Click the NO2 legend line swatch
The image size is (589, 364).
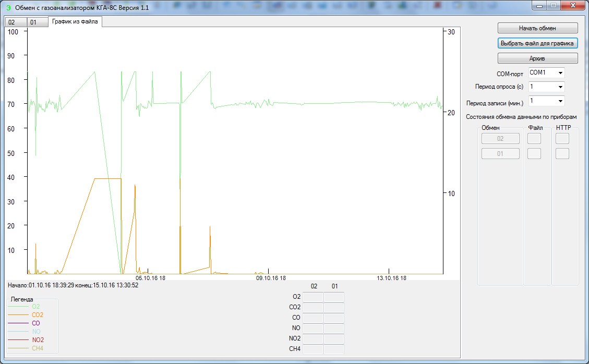click(x=18, y=339)
